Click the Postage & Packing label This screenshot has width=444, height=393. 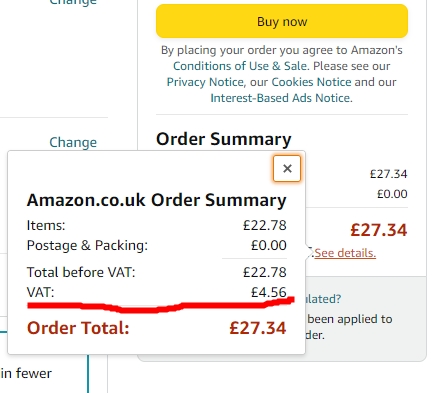click(x=87, y=245)
